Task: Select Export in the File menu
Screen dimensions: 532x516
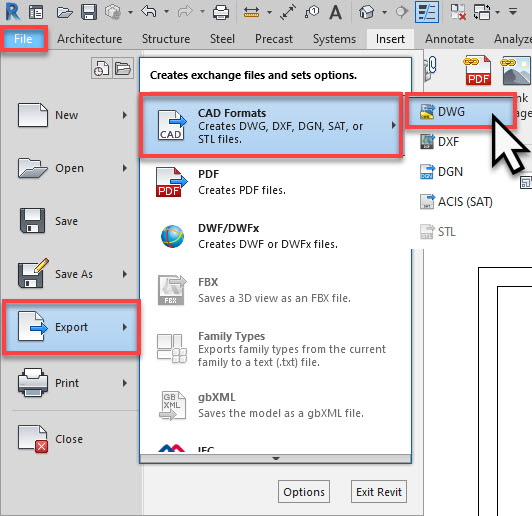Action: tap(71, 327)
